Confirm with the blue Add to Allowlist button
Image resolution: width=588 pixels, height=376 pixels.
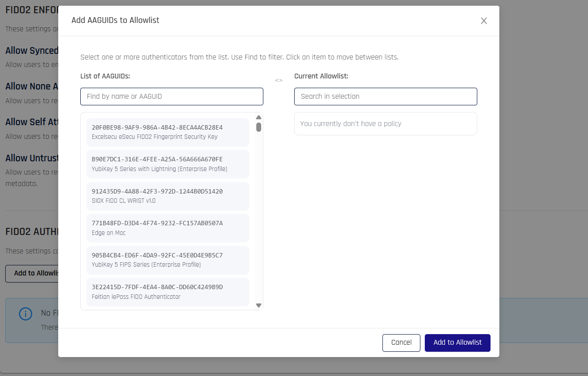pos(457,342)
